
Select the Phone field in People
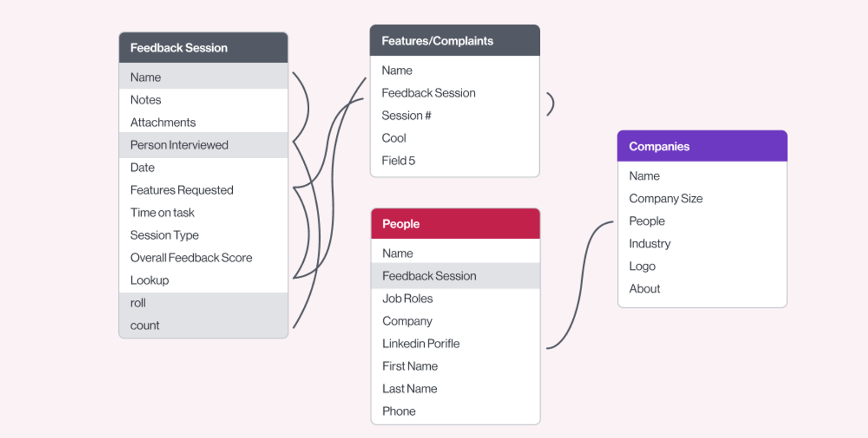456,411
